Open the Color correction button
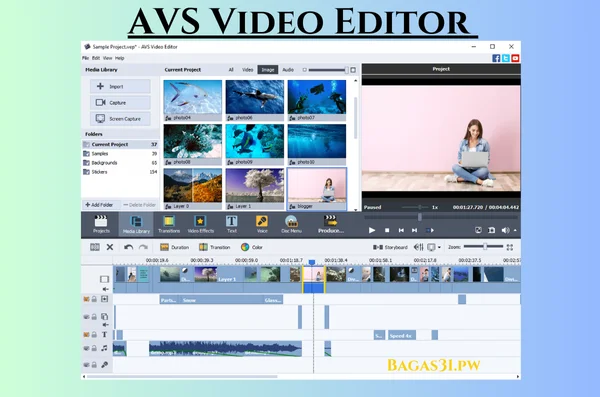 click(251, 247)
